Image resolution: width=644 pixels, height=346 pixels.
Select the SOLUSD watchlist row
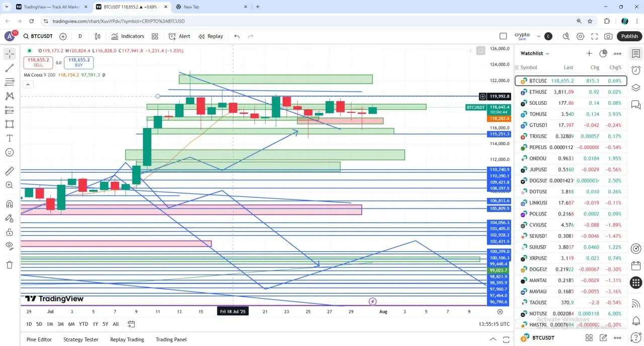(x=571, y=103)
